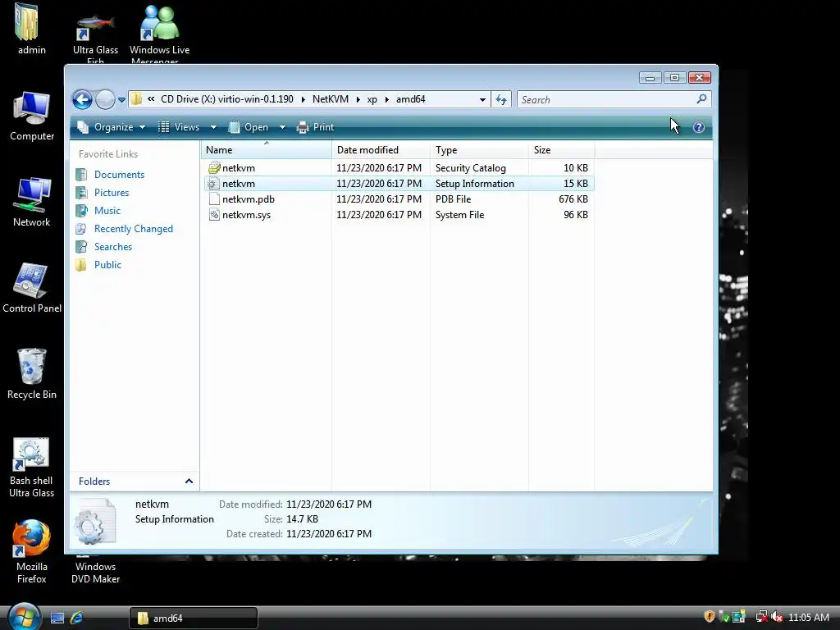Screen dimensions: 840x630
Task: Open the Help icon in toolbar
Action: (x=699, y=127)
